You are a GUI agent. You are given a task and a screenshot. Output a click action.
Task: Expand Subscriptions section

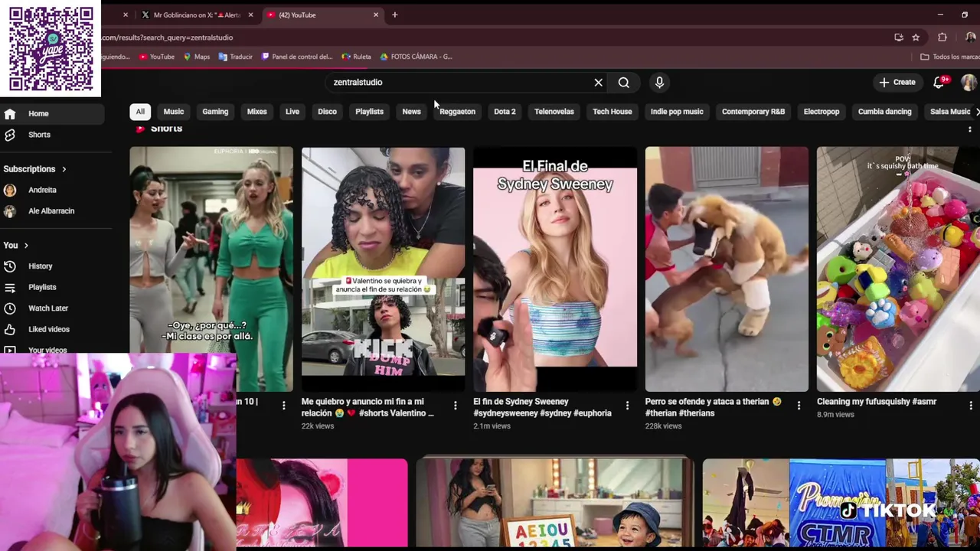35,169
